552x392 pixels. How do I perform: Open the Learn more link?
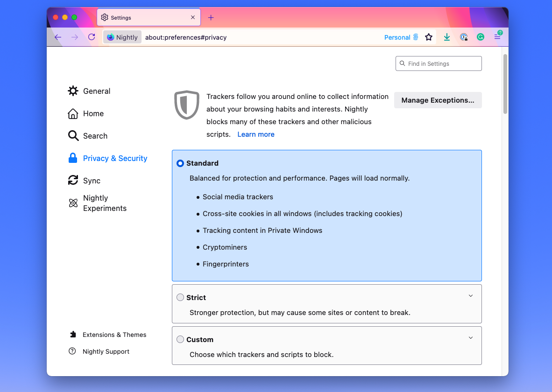coord(255,134)
